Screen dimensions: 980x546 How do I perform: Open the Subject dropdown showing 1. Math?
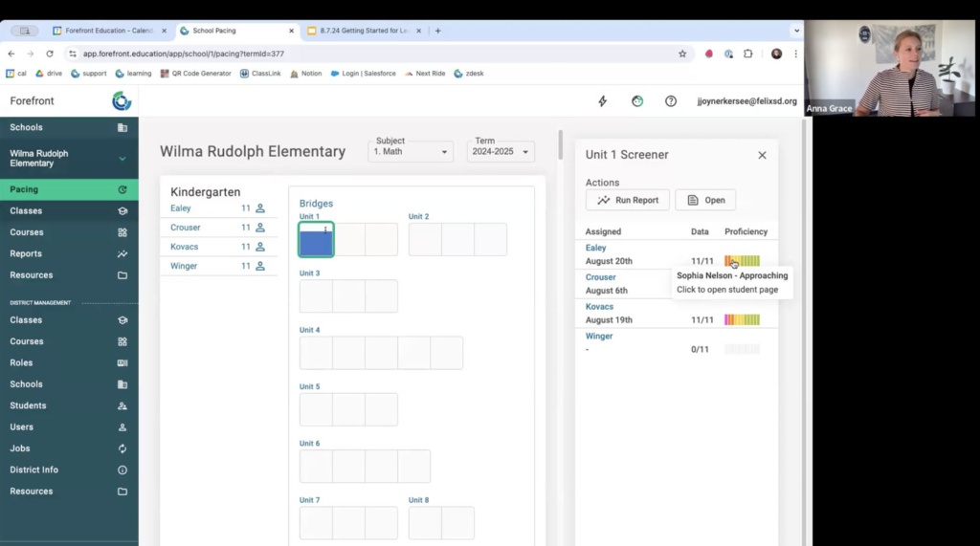pyautogui.click(x=410, y=151)
